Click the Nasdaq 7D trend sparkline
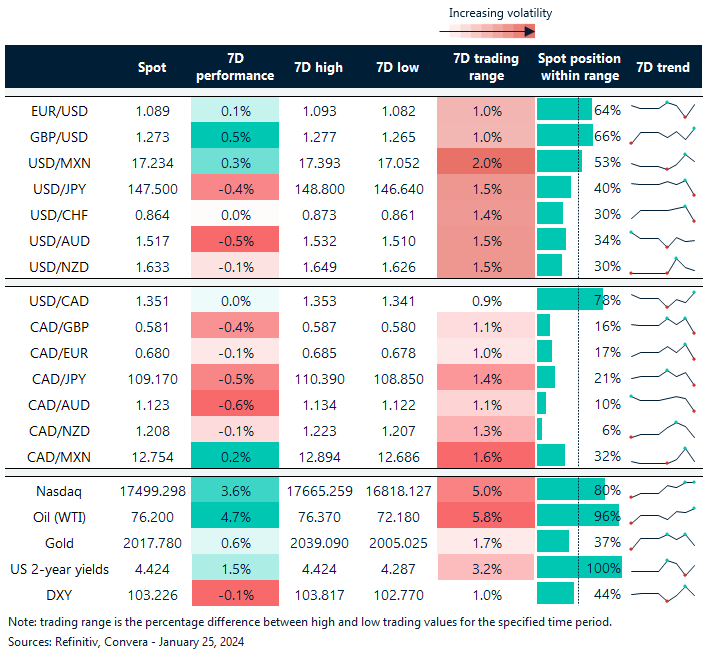The height and width of the screenshot is (653, 705). click(x=662, y=490)
